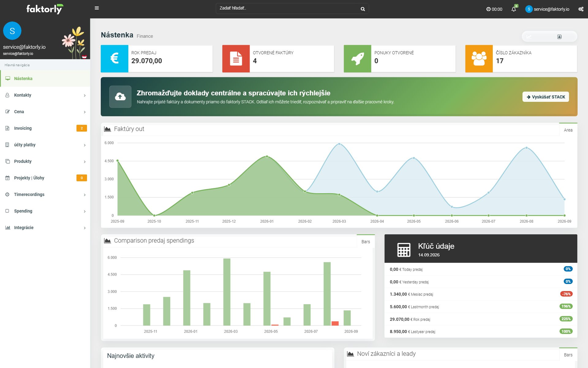This screenshot has width=588, height=368.
Task: Open Projekty | Úlohy sidebar item
Action: tap(45, 178)
